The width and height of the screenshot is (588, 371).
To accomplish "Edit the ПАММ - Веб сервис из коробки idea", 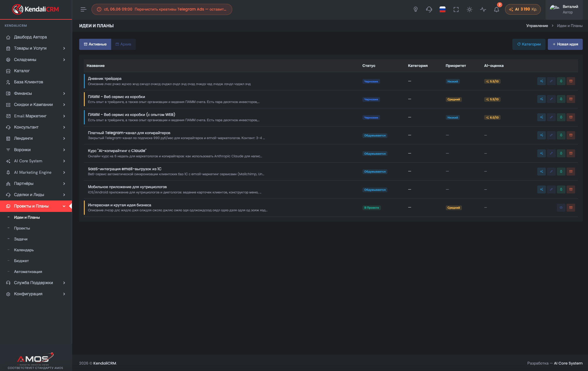I will tap(551, 99).
